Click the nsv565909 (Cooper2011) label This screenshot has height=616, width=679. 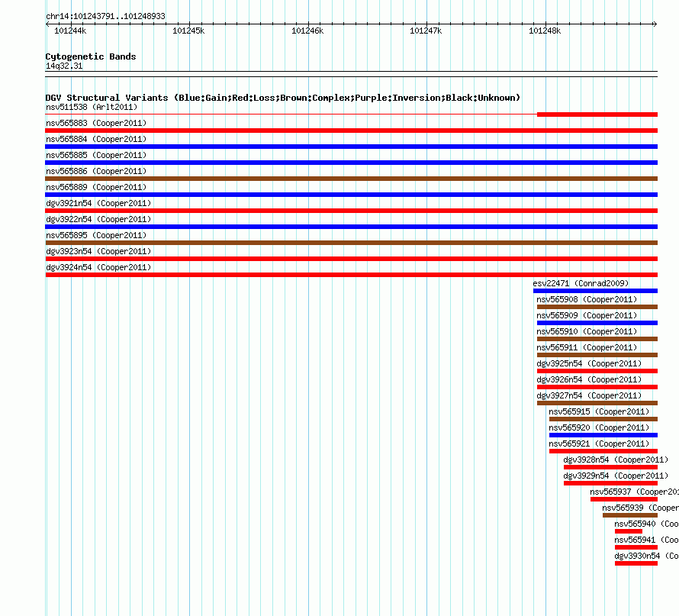(x=587, y=315)
